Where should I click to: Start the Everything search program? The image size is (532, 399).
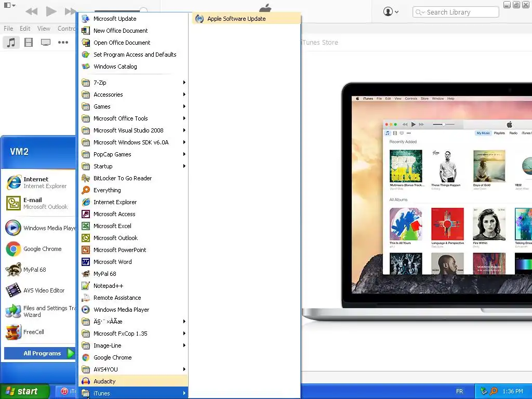point(133,190)
